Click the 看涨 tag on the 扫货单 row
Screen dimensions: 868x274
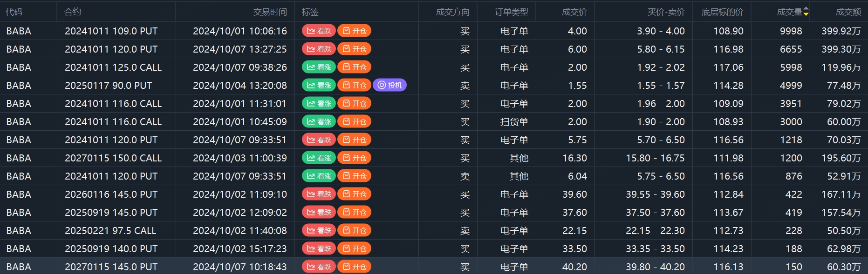click(x=319, y=121)
